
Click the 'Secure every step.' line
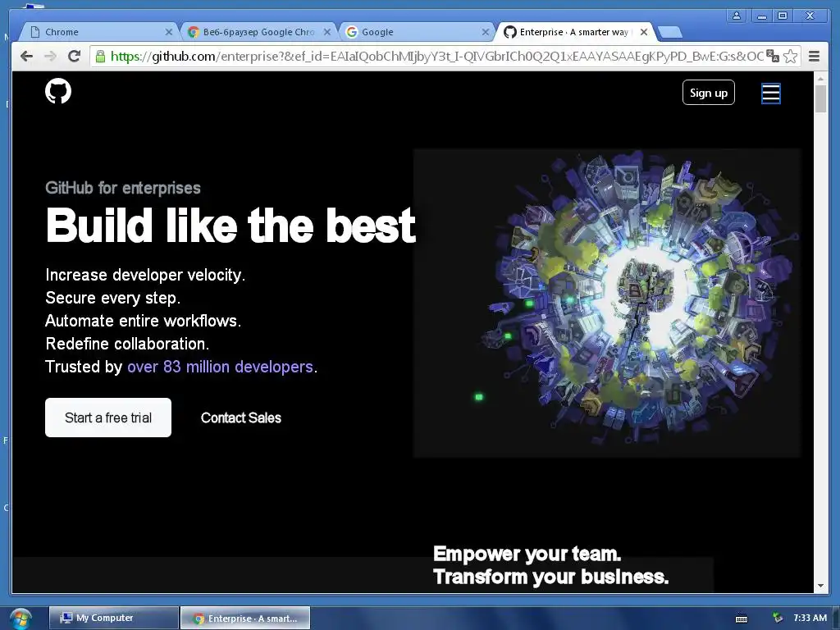coord(112,297)
